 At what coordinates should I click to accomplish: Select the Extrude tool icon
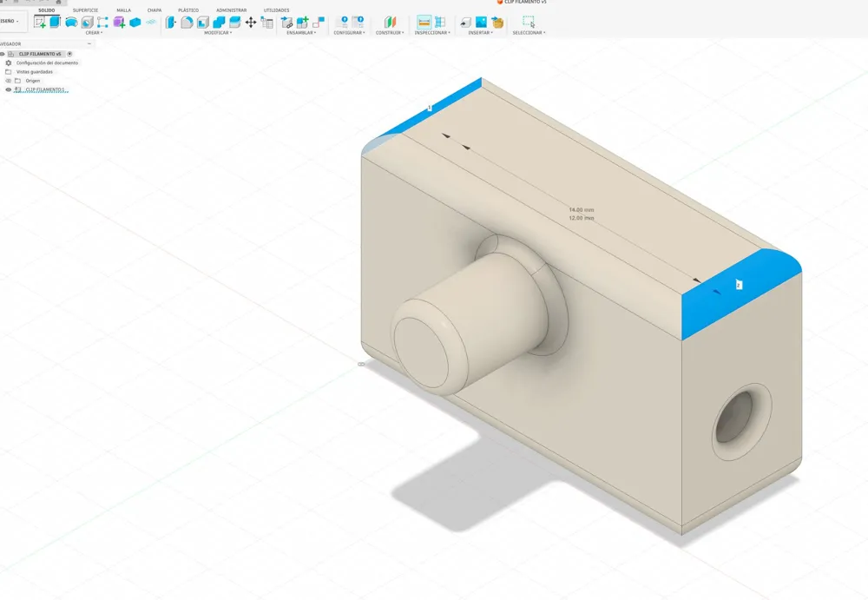(55, 23)
